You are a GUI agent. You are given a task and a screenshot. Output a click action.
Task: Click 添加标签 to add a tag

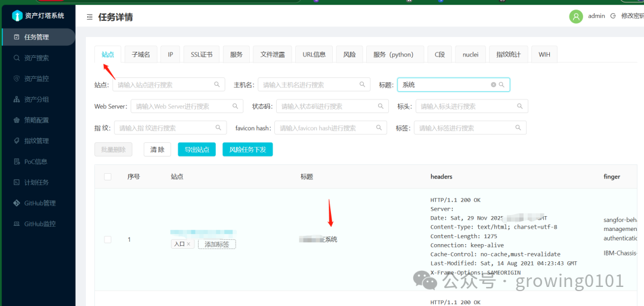click(x=216, y=244)
